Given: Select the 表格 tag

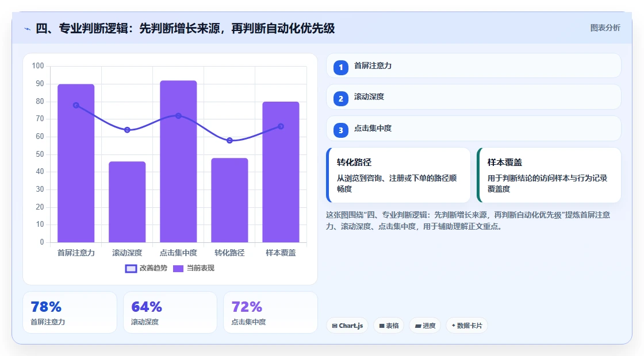Looking at the screenshot, I should 389,326.
